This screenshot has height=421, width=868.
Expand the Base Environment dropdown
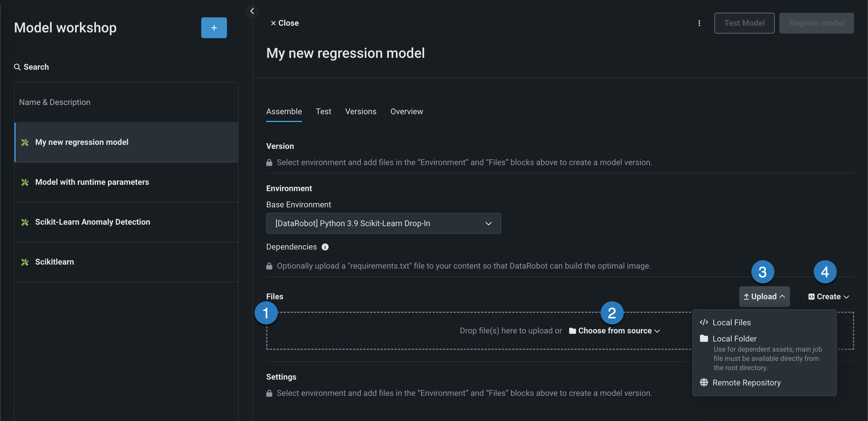[x=383, y=223]
